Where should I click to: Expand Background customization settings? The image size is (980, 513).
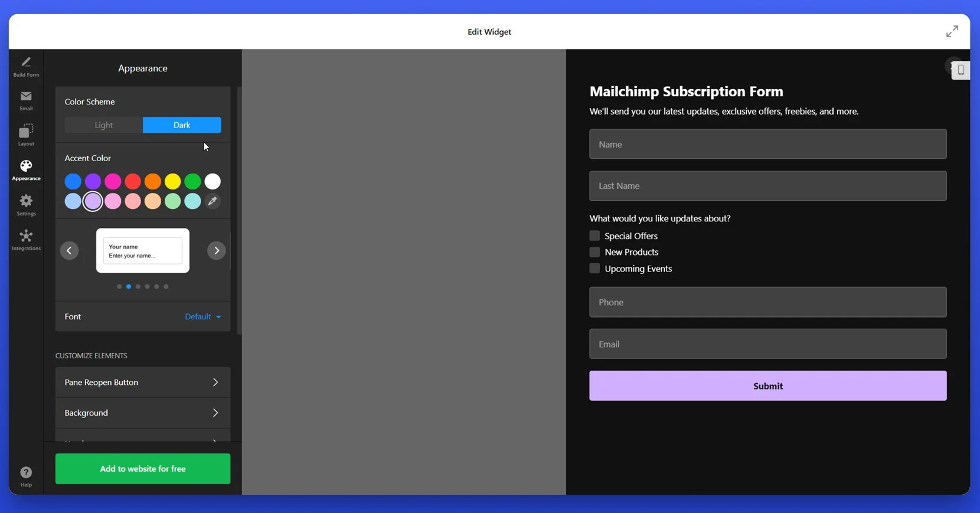pyautogui.click(x=143, y=413)
